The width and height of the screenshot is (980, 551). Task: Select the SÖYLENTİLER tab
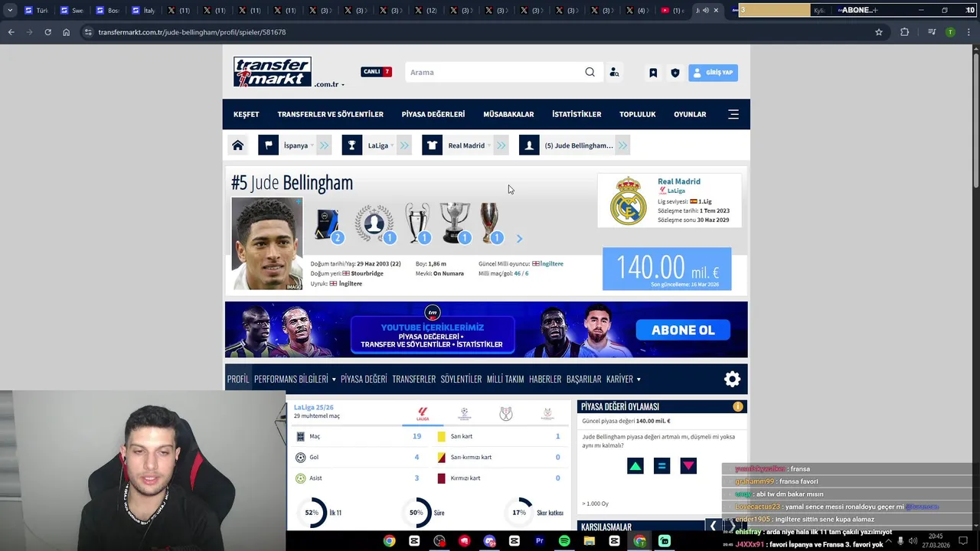click(461, 379)
